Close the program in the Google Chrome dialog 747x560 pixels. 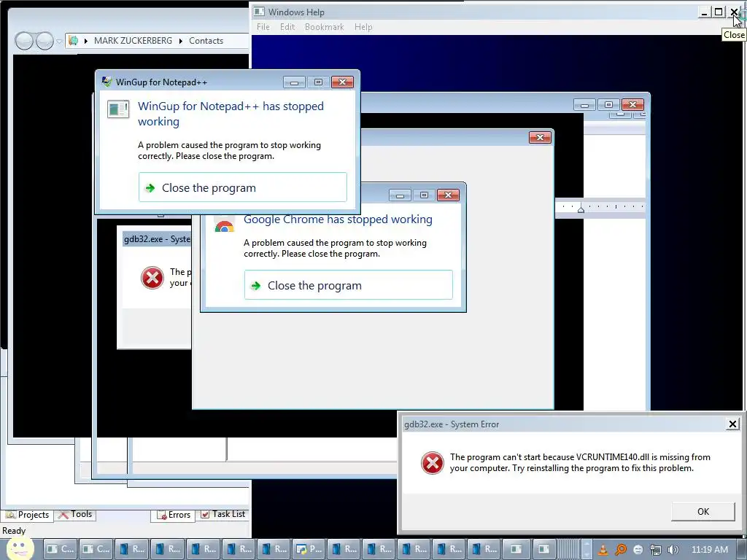(x=348, y=285)
